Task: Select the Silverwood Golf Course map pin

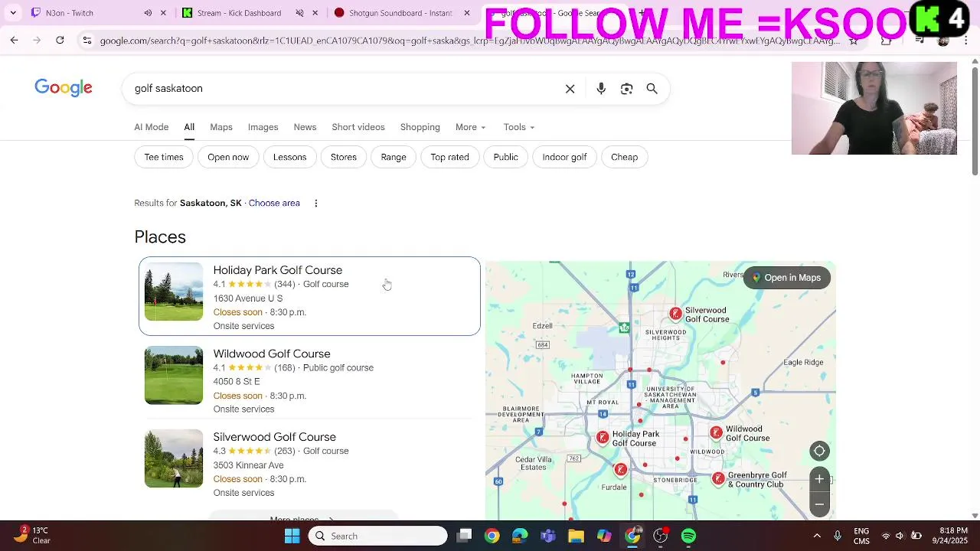Action: point(675,314)
